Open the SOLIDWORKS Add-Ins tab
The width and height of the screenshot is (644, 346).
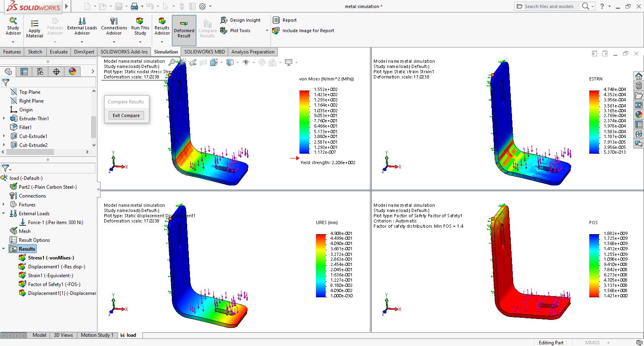[124, 52]
